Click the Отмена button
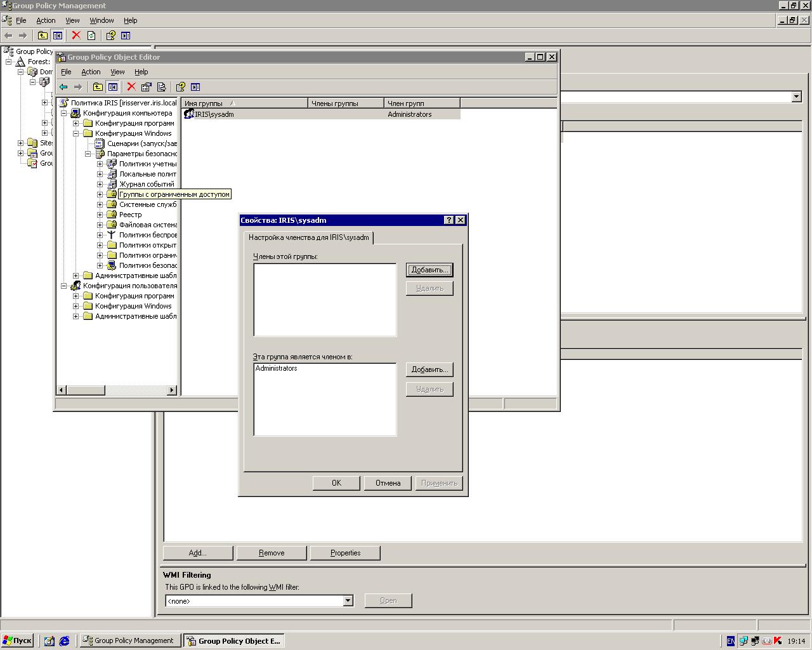The height and width of the screenshot is (650, 812). (388, 483)
